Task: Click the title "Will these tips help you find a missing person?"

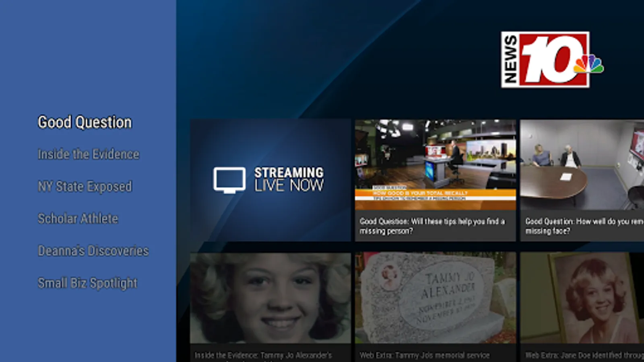Action: (432, 226)
